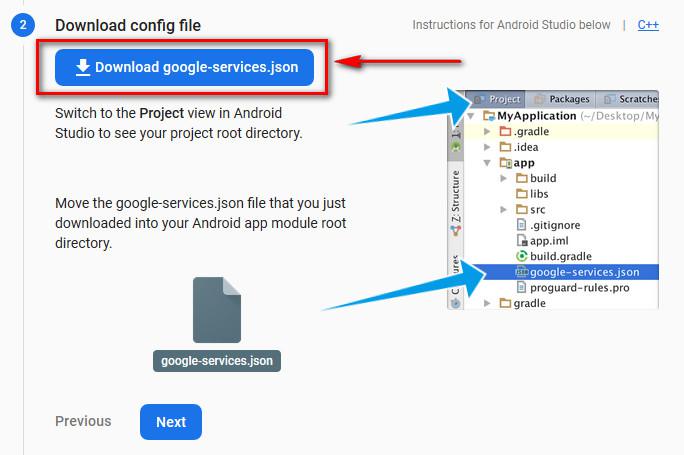Click the Download google-services.json button

184,67
